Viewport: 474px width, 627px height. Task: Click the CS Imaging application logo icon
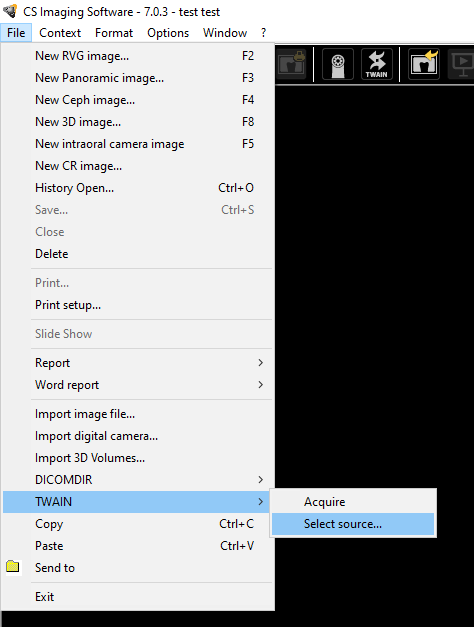[x=10, y=11]
